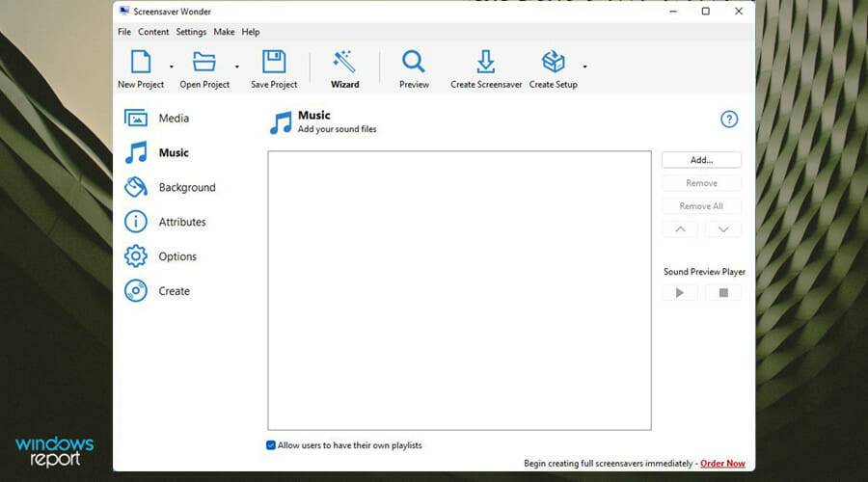Click the Create Screensaver icon
Viewport: 868px width, 482px height.
486,63
